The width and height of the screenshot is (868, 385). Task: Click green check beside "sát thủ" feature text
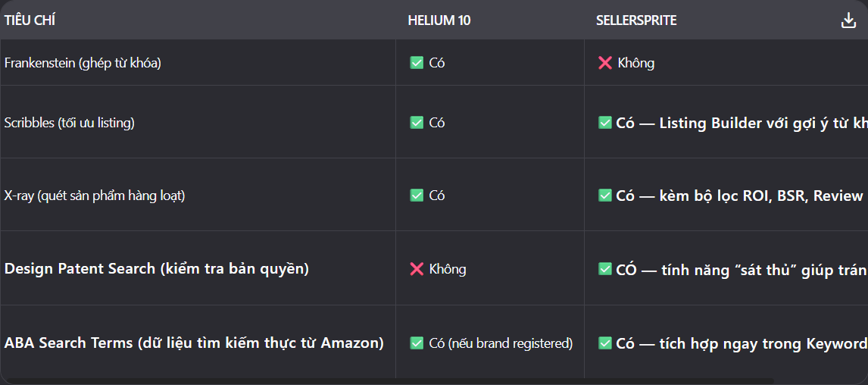pyautogui.click(x=604, y=269)
